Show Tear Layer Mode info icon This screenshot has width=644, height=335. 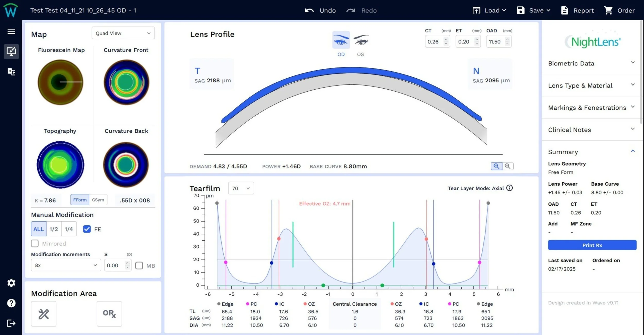click(x=510, y=188)
